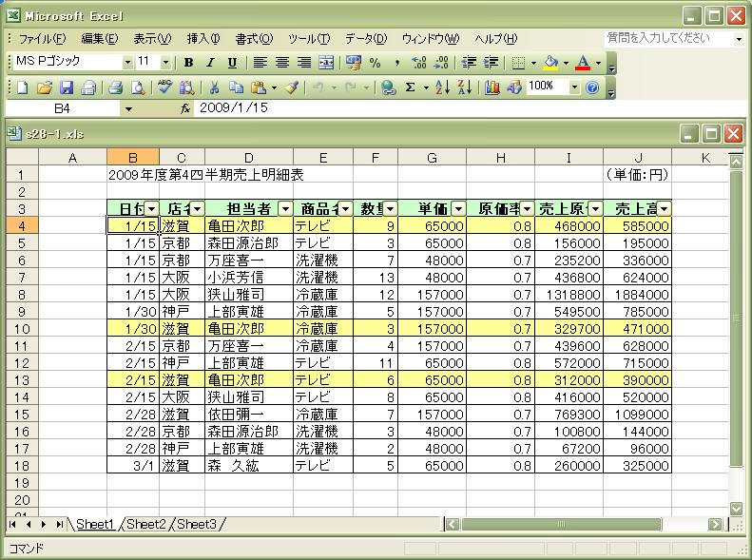
Task: Cut the selection
Action: tap(214, 87)
